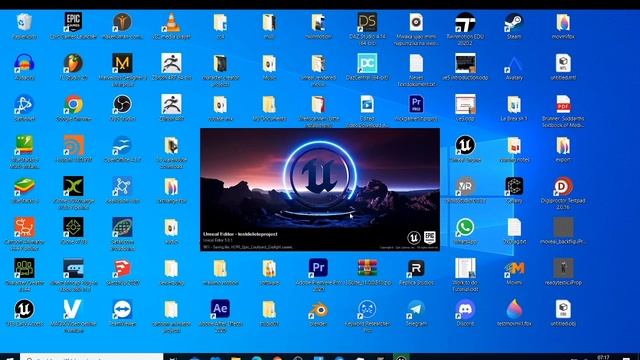Open the Cartoon Animator shortcut
This screenshot has height=360, width=640.
click(24, 227)
